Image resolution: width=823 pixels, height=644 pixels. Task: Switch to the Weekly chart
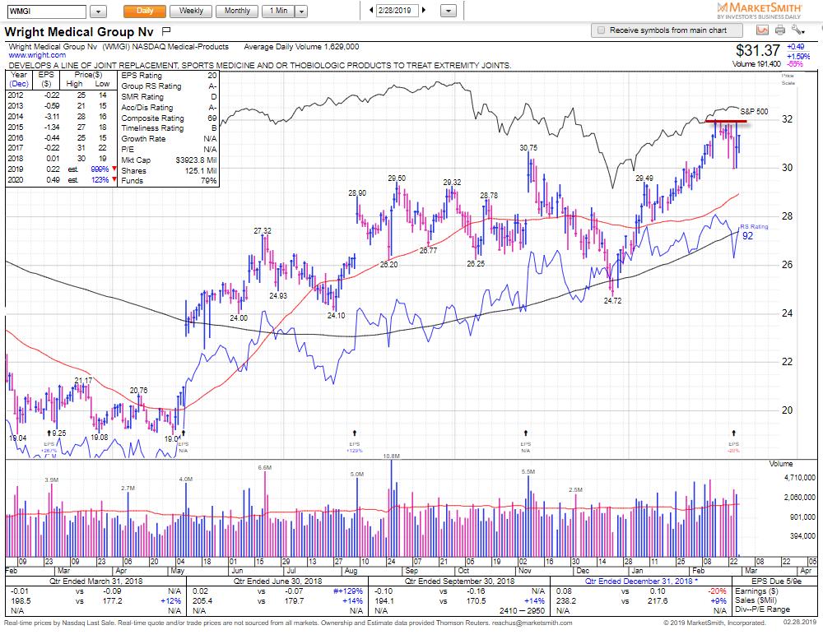click(191, 11)
